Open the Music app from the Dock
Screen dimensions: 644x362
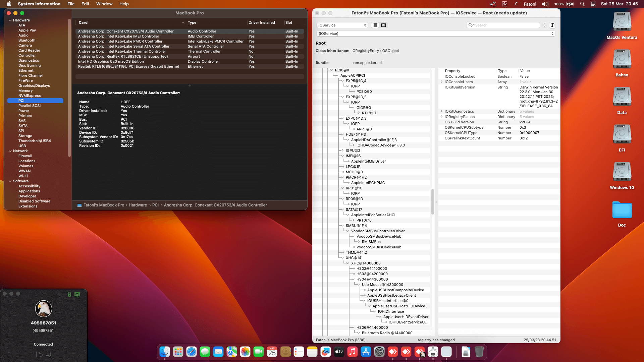tap(352, 352)
